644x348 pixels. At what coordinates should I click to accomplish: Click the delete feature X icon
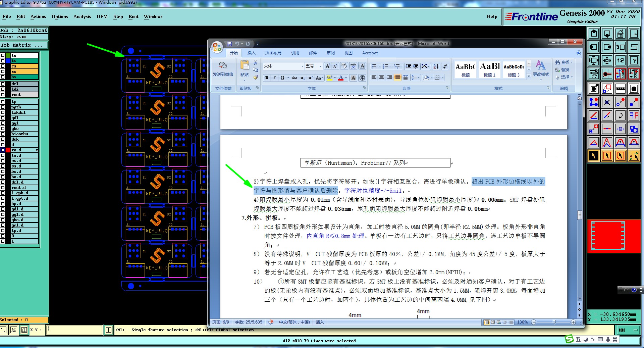607,102
